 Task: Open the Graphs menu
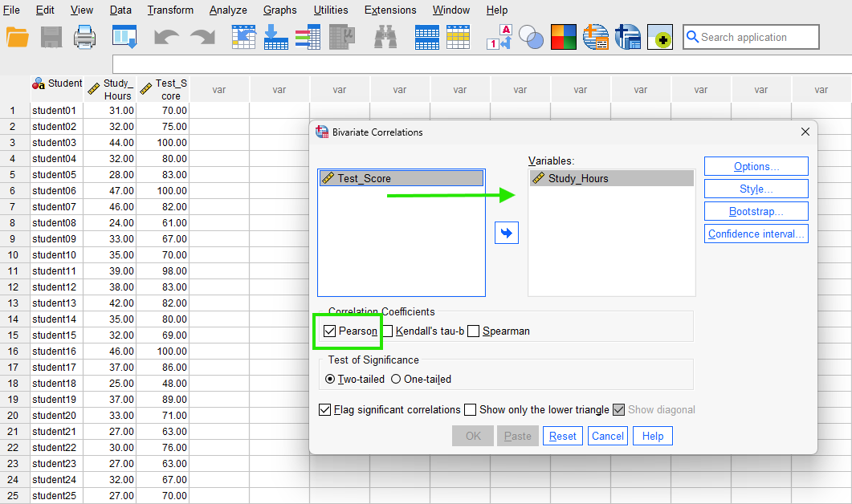[x=279, y=10]
